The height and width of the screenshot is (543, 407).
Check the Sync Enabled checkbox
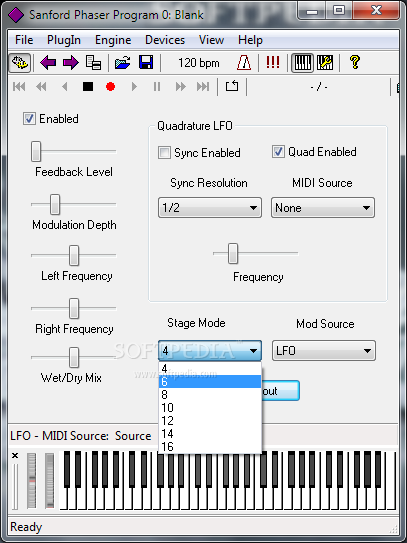coord(164,152)
